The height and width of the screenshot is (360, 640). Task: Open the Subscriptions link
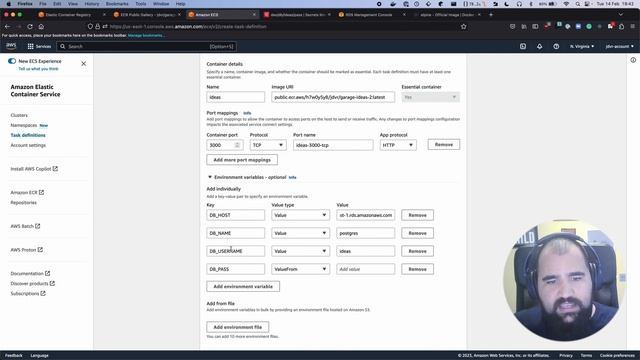tap(28, 293)
